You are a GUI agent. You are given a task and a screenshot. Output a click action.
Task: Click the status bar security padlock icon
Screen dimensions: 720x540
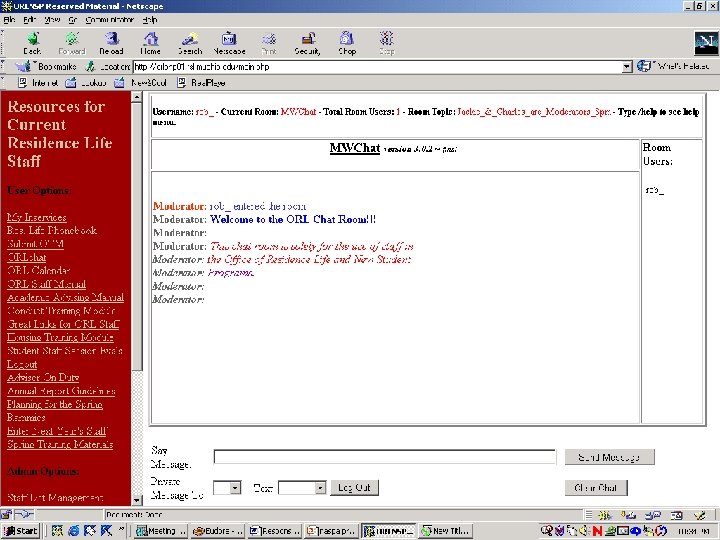6,514
